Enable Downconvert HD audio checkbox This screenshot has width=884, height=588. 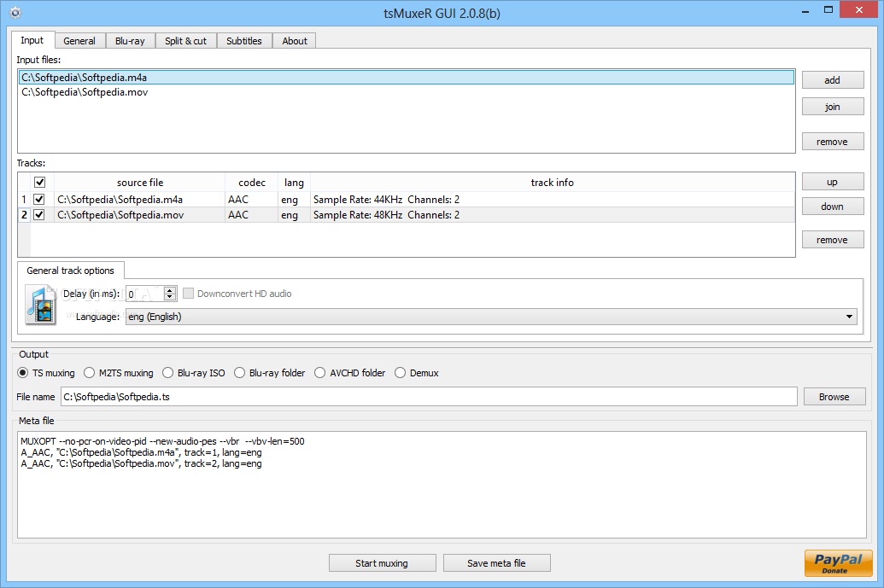point(188,294)
